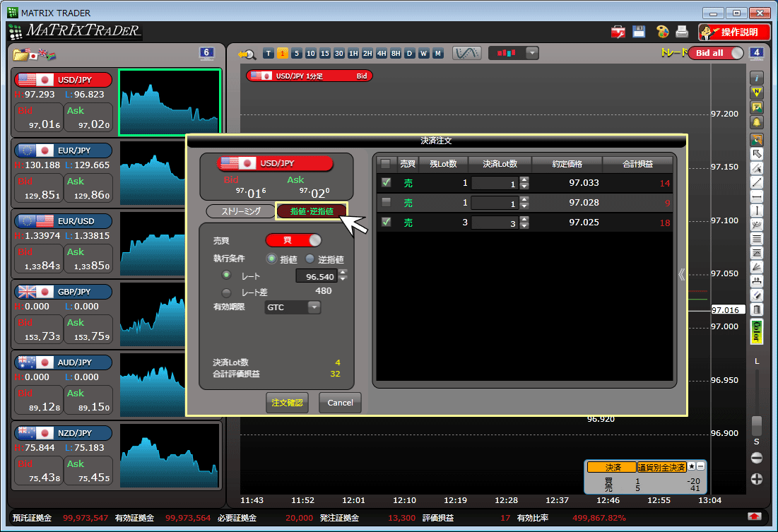Click the EUR/JPY currency pair button
This screenshot has height=532, width=778.
(63, 150)
